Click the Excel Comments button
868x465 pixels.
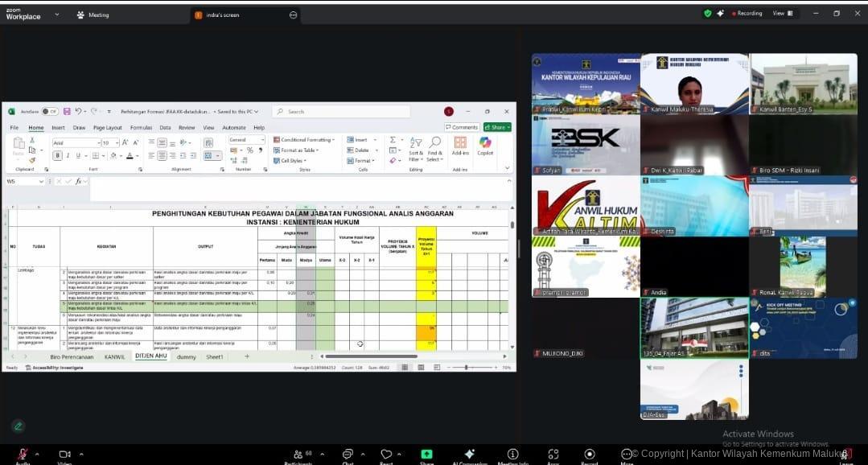(x=462, y=127)
